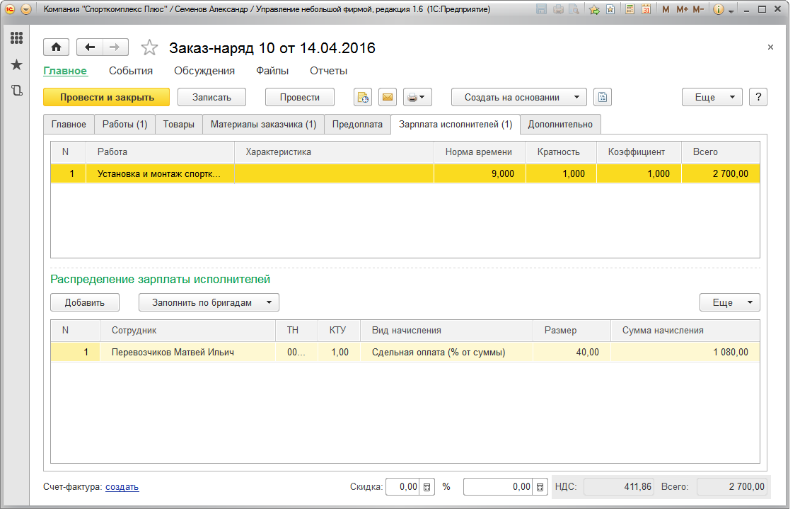Image resolution: width=812 pixels, height=509 pixels.
Task: Open favorites list page icon
Action: point(610,9)
